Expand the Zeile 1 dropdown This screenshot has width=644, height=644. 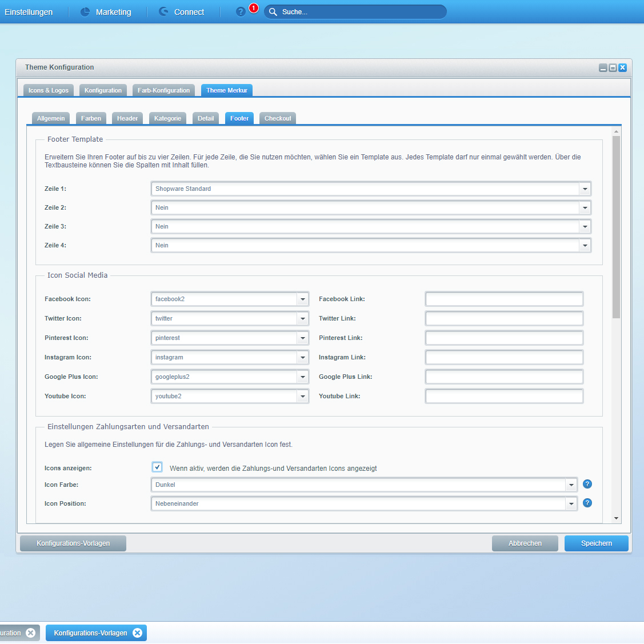click(x=585, y=189)
